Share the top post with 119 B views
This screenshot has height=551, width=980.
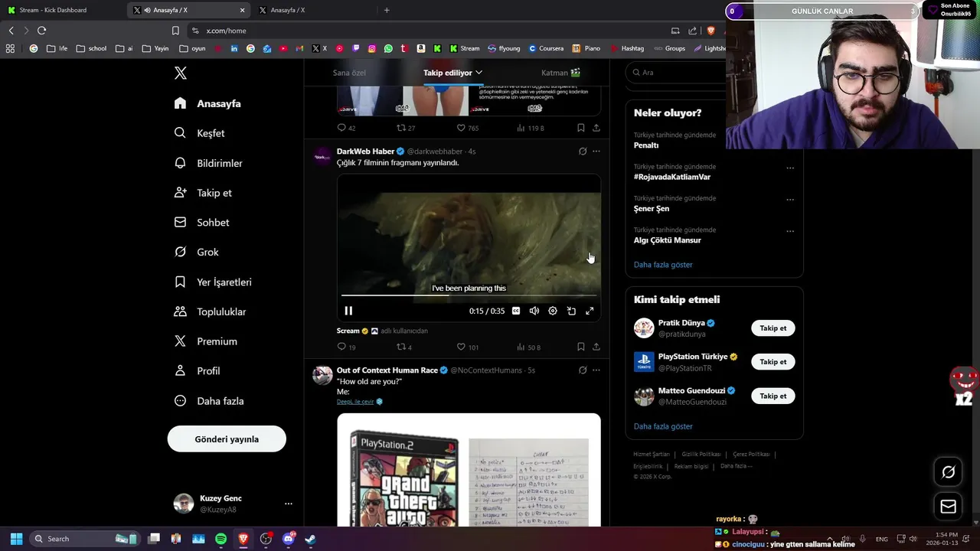coord(596,128)
